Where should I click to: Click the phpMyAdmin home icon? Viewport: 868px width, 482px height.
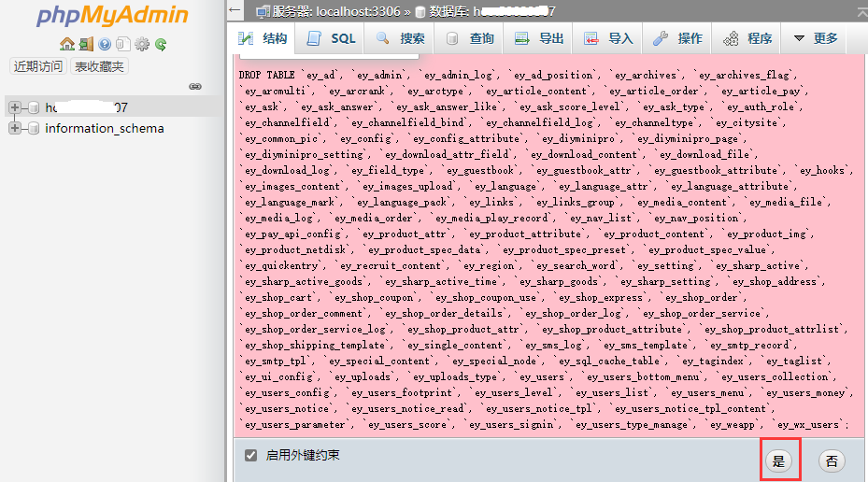point(67,44)
